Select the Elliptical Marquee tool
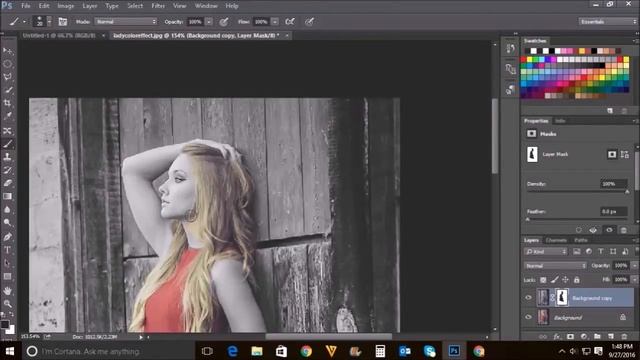640x360 pixels. (7, 64)
